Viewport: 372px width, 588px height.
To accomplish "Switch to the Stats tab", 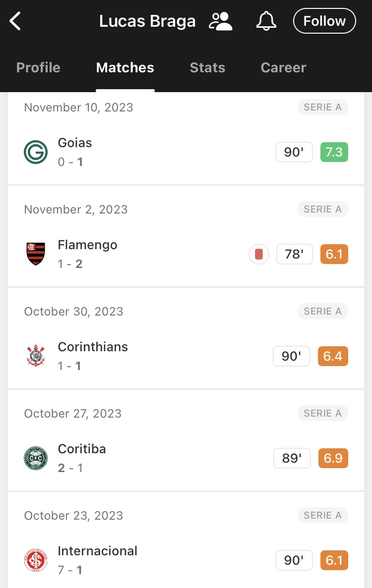I will click(207, 67).
